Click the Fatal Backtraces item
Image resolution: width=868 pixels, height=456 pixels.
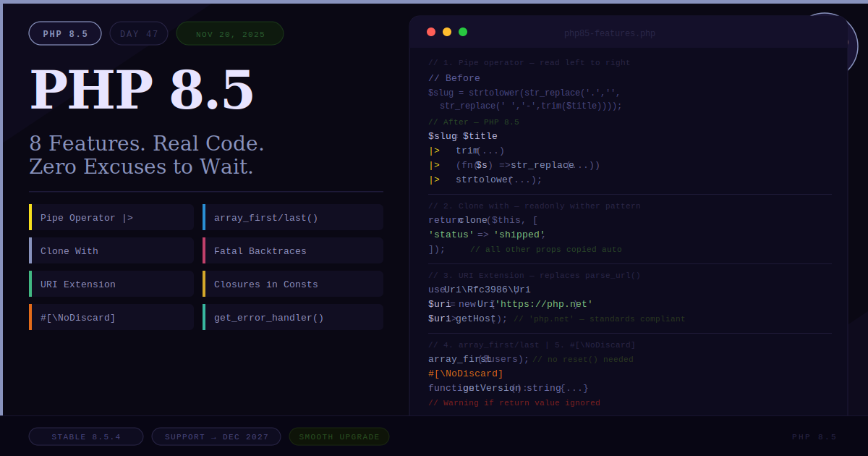click(x=292, y=250)
